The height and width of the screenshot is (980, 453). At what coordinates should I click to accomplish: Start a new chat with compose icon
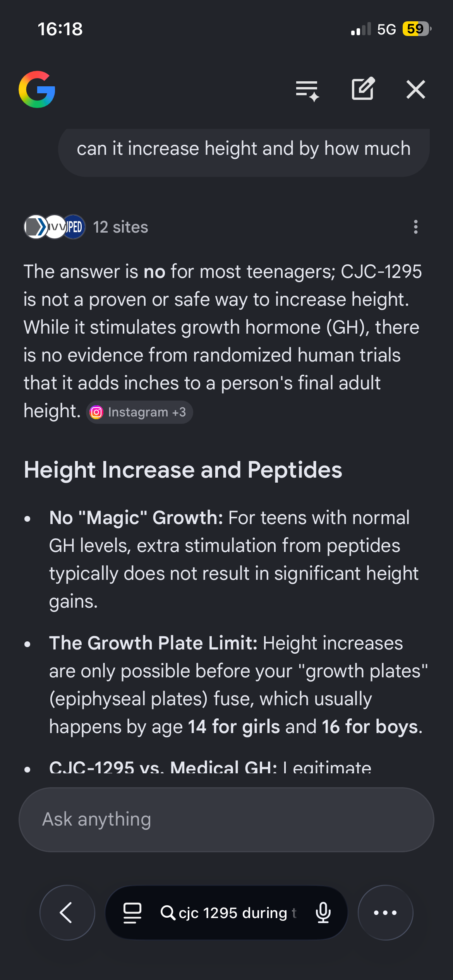[x=363, y=89]
